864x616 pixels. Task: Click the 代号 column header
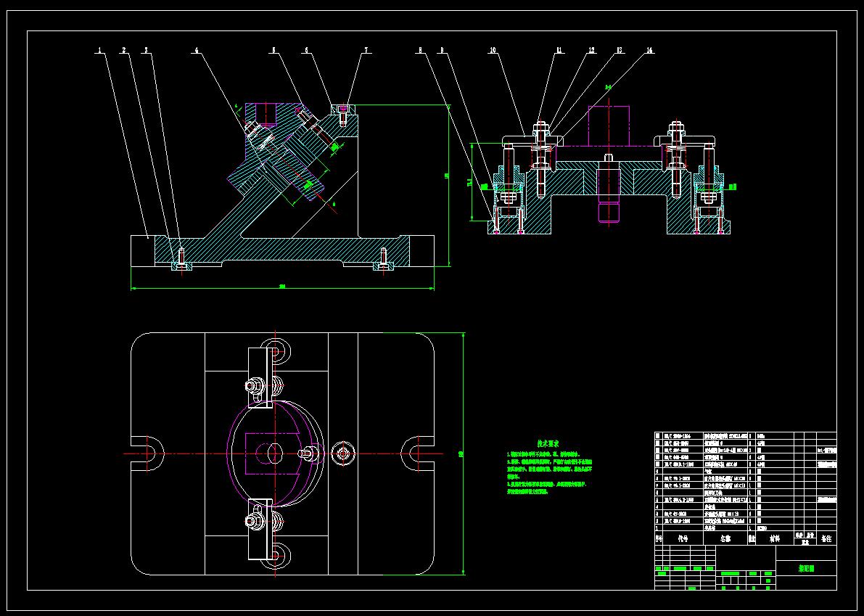[x=683, y=538]
